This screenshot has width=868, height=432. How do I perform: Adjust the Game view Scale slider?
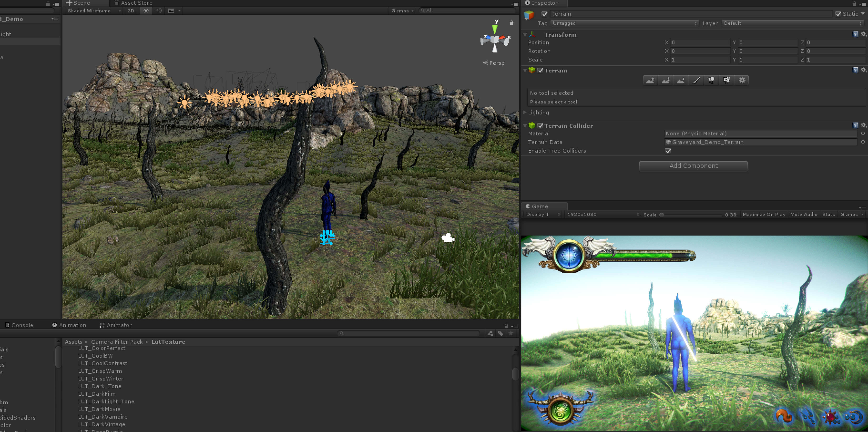(x=662, y=215)
